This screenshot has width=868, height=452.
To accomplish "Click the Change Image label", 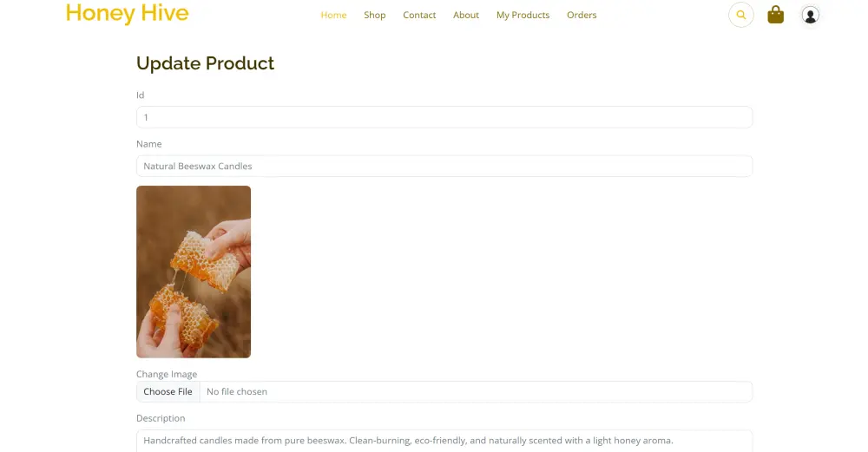I will click(x=167, y=374).
